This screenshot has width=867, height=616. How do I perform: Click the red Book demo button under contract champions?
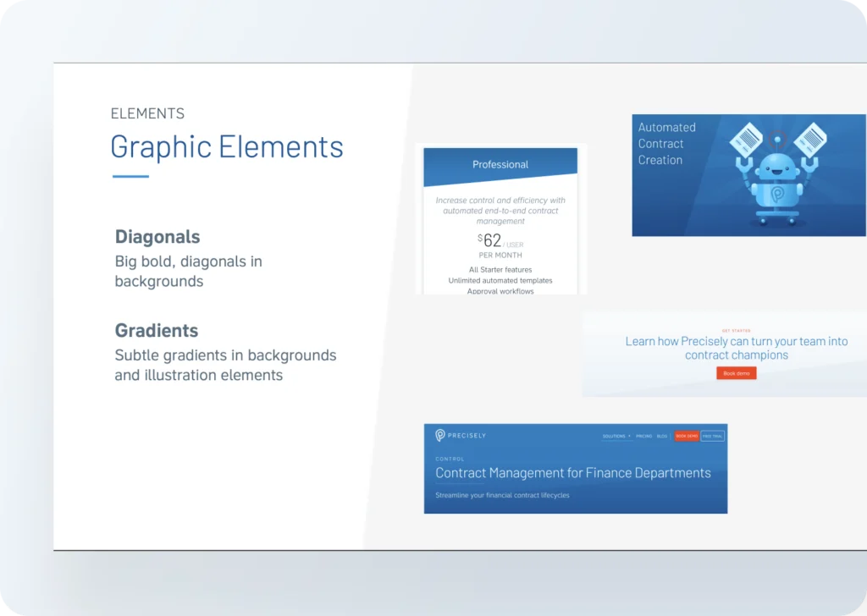coord(736,373)
